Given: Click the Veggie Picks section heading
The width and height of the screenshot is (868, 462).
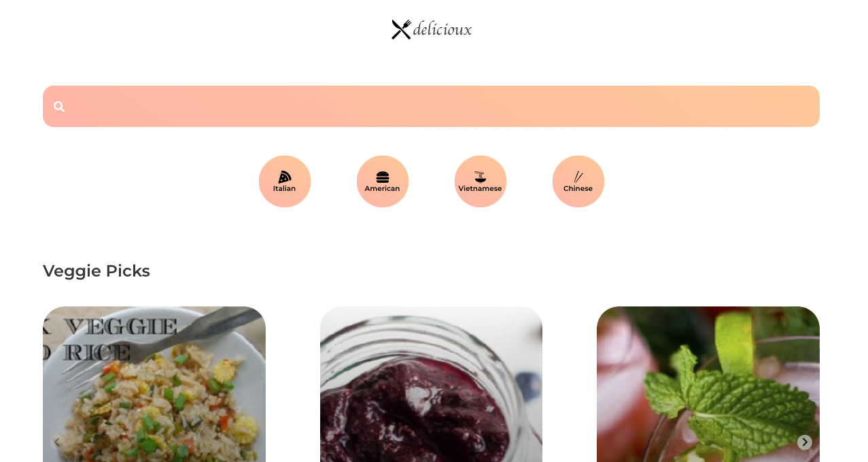Looking at the screenshot, I should [97, 271].
